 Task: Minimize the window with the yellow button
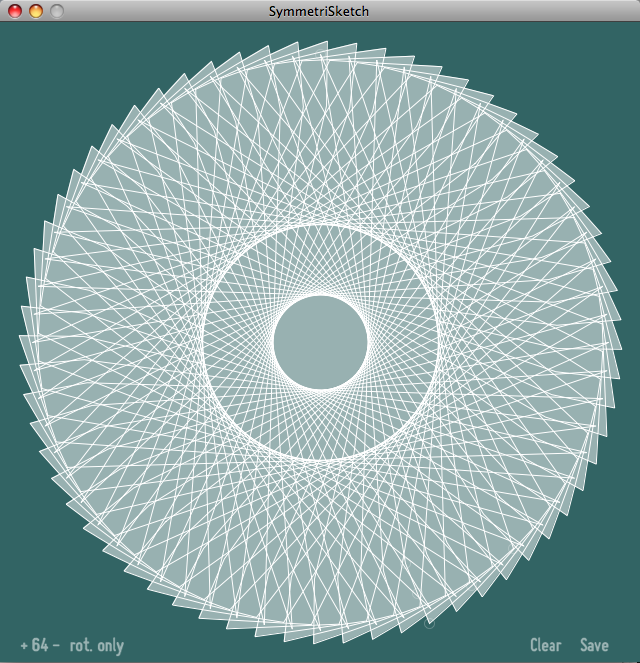click(x=35, y=11)
